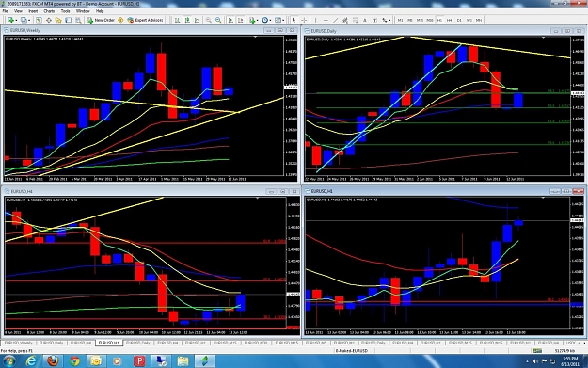Choose the text label tool
The image size is (588, 368).
click(374, 20)
